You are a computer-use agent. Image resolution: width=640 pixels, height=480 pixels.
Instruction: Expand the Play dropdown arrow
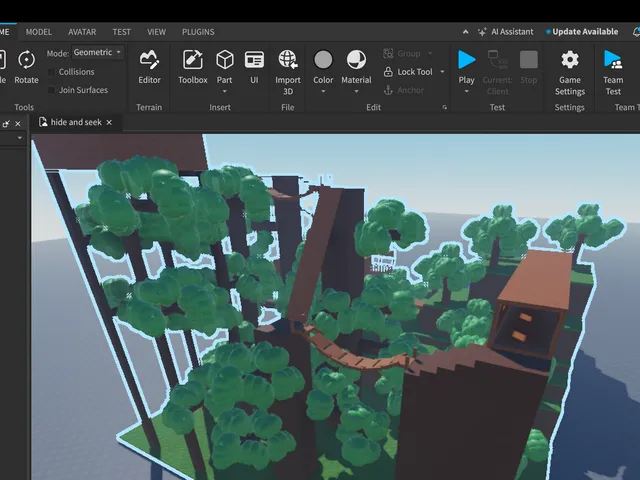point(467,91)
